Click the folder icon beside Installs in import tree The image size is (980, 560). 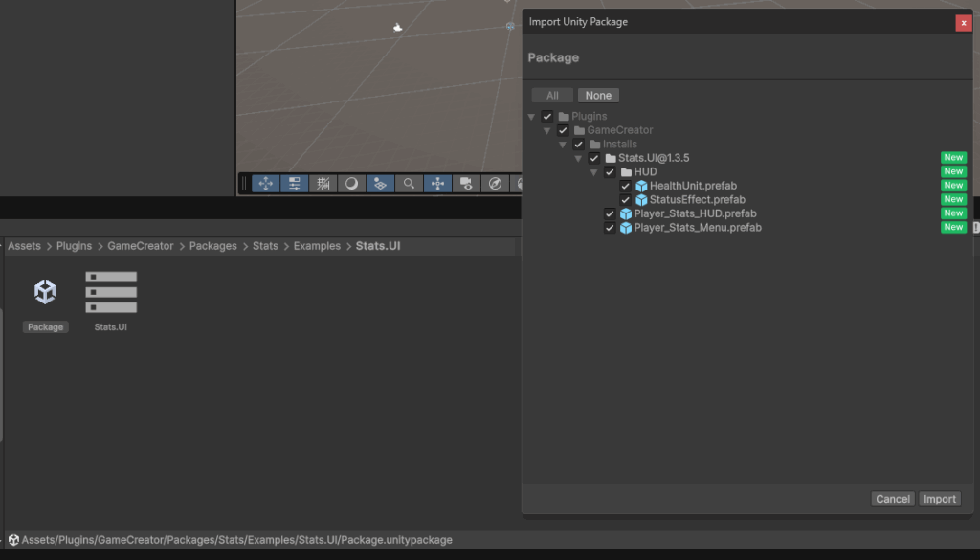click(595, 145)
